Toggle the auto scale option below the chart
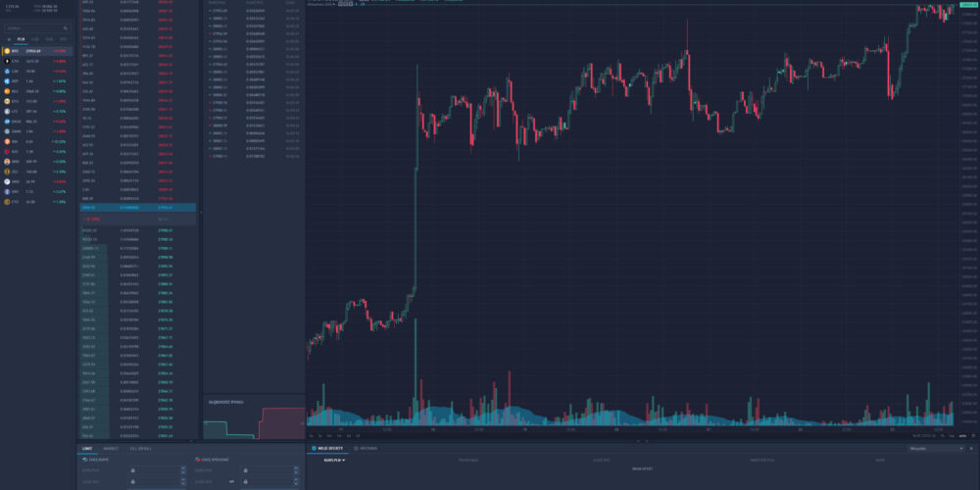980x490 pixels. click(x=963, y=435)
